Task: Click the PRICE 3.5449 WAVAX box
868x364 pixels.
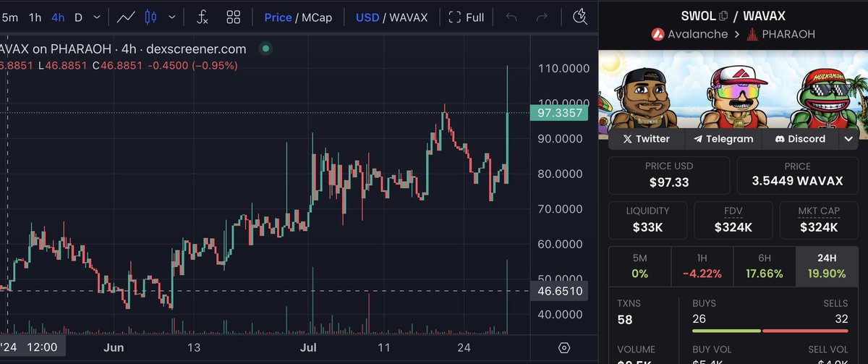Action: [798, 175]
